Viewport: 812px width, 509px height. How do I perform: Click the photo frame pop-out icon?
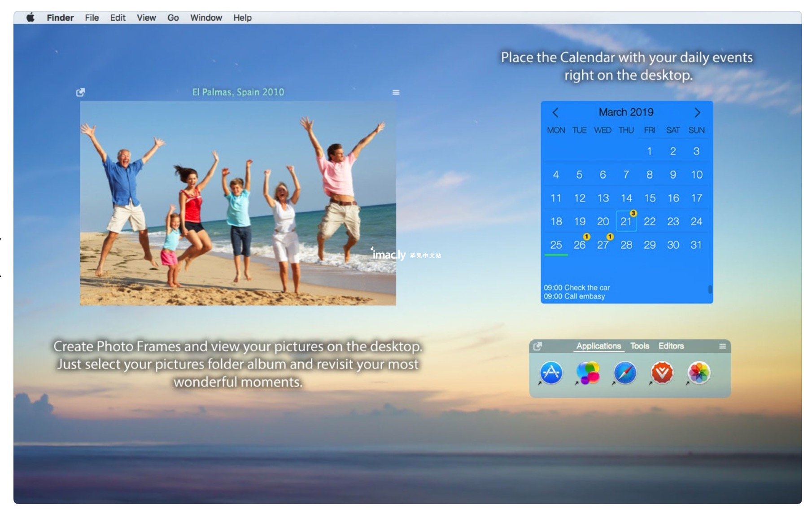pos(81,92)
